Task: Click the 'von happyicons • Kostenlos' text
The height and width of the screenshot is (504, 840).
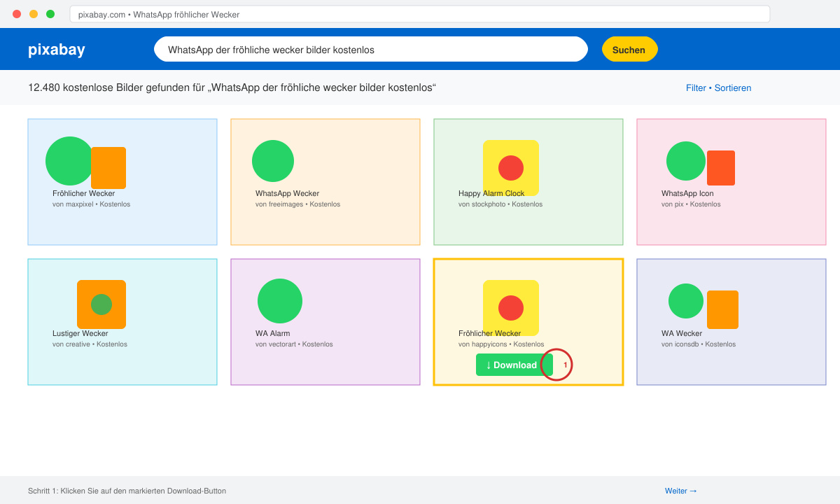Action: [501, 344]
